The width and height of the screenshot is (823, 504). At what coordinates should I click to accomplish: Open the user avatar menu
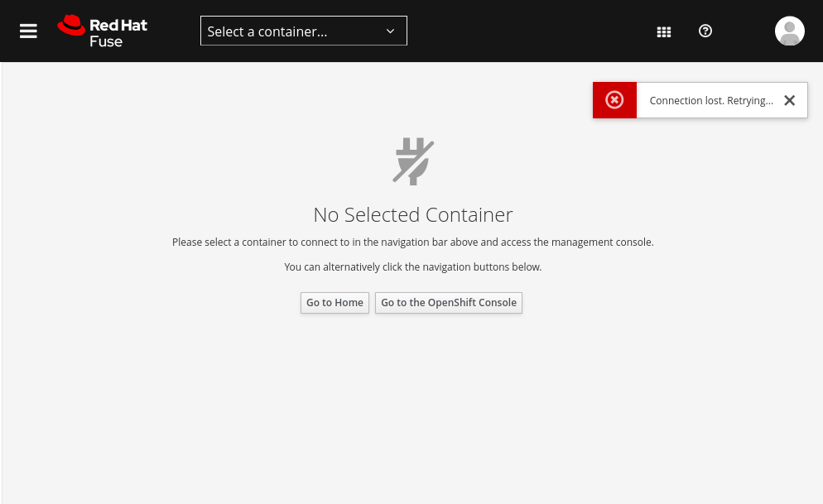(789, 31)
